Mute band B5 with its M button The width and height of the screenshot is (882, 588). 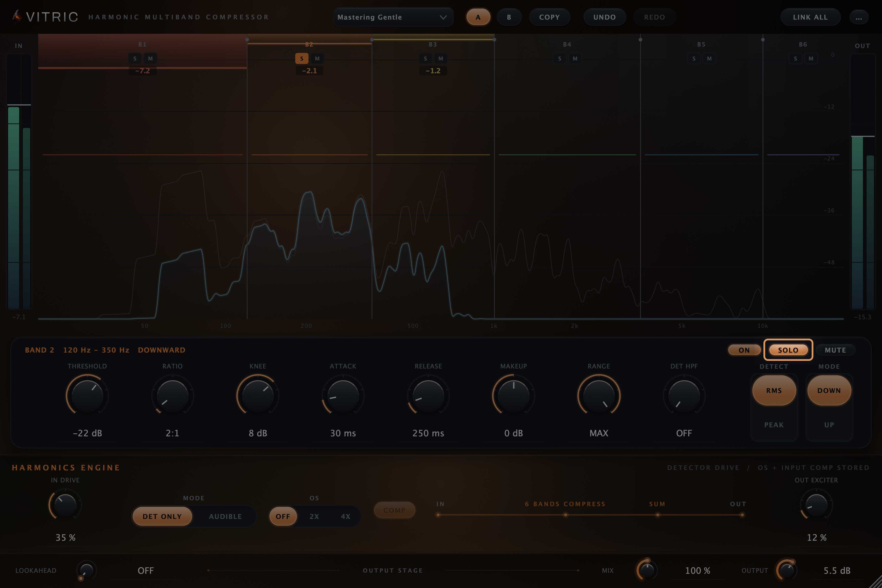pyautogui.click(x=709, y=59)
